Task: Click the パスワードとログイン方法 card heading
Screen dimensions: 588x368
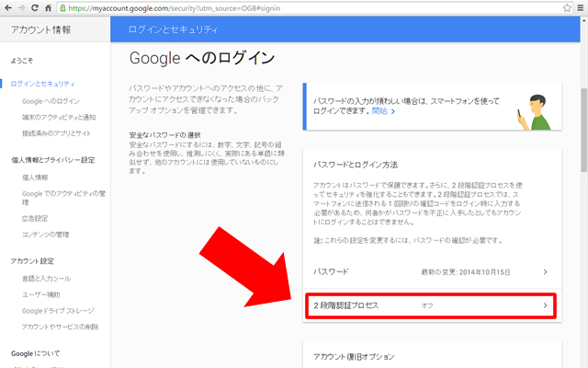Action: coord(356,165)
